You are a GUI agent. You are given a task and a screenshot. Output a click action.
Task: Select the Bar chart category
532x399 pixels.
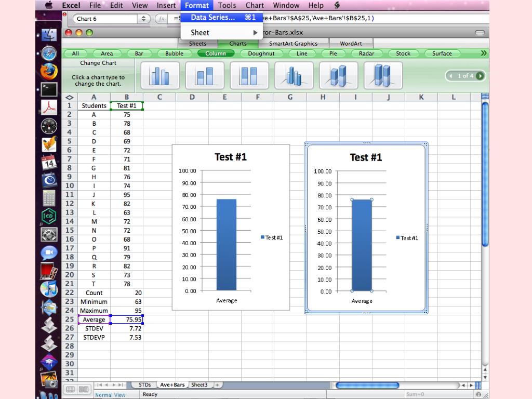point(139,54)
